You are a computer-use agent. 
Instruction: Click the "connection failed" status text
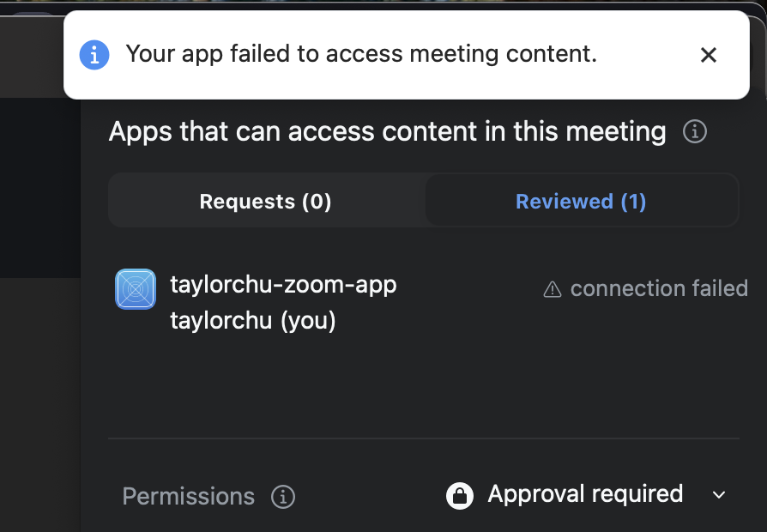pyautogui.click(x=659, y=289)
